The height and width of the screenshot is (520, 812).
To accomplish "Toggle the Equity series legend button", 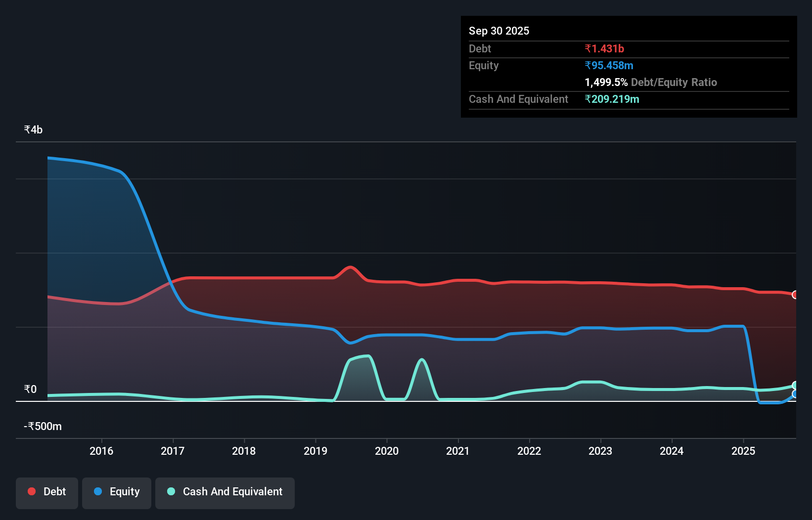I will 117,493.
